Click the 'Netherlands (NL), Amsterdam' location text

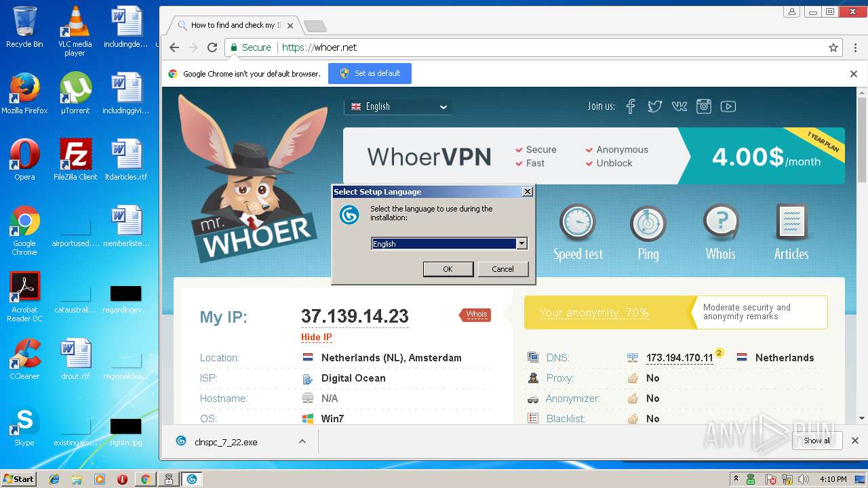point(391,358)
